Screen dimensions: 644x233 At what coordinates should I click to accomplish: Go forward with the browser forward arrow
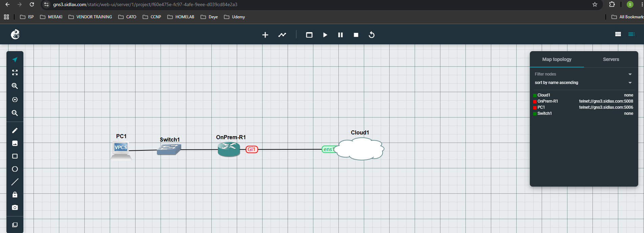(20, 4)
